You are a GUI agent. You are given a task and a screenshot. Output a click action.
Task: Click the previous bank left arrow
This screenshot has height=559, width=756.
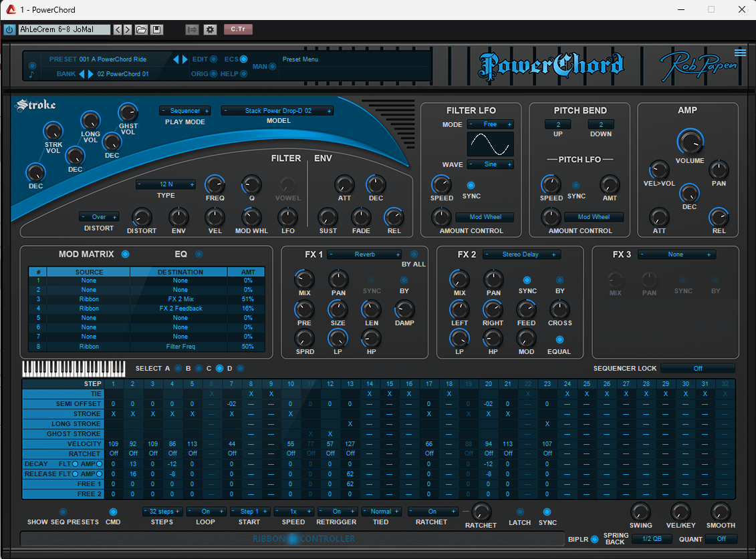click(82, 74)
